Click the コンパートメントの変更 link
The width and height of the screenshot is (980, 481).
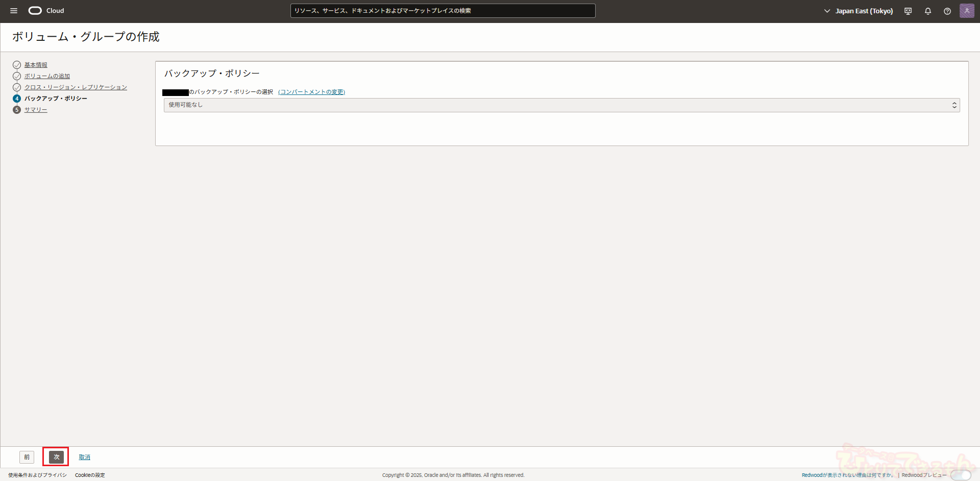(x=311, y=92)
